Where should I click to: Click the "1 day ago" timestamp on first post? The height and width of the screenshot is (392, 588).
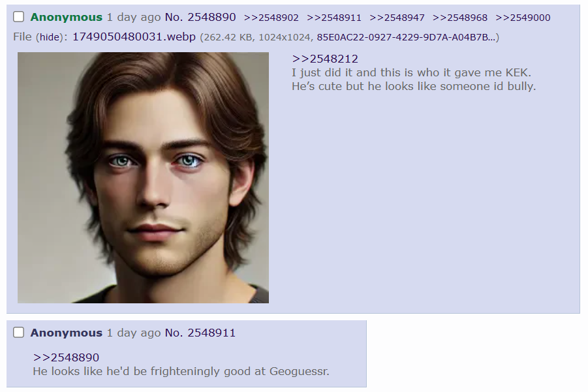click(x=134, y=17)
